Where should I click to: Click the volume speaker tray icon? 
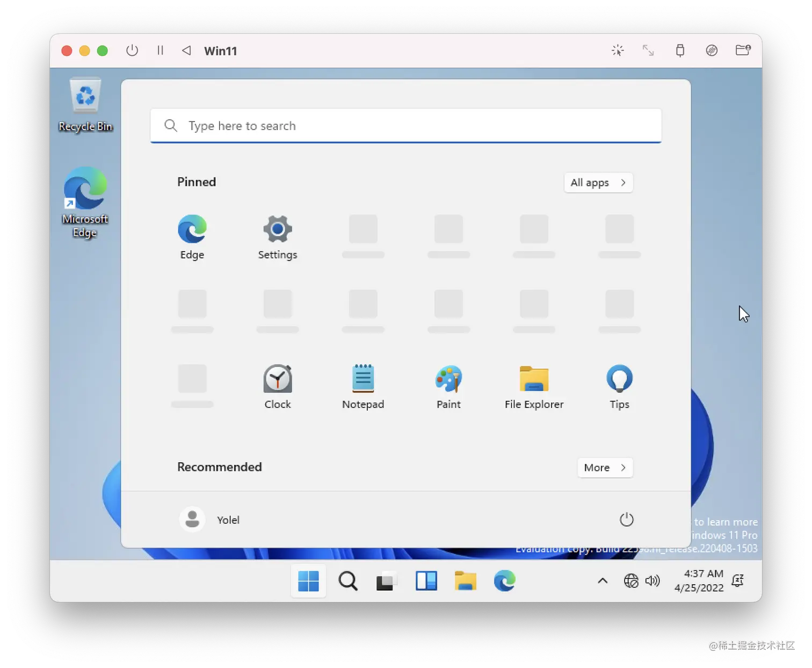click(653, 581)
